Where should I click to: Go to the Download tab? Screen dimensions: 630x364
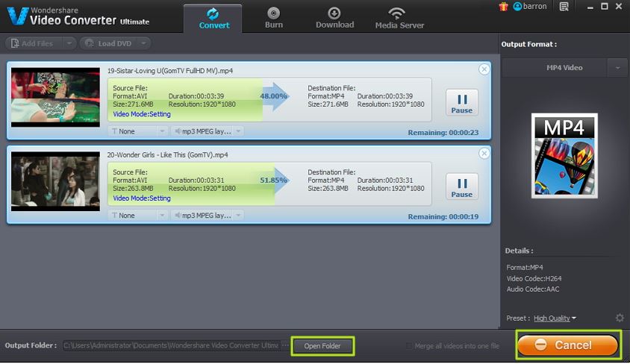334,19
